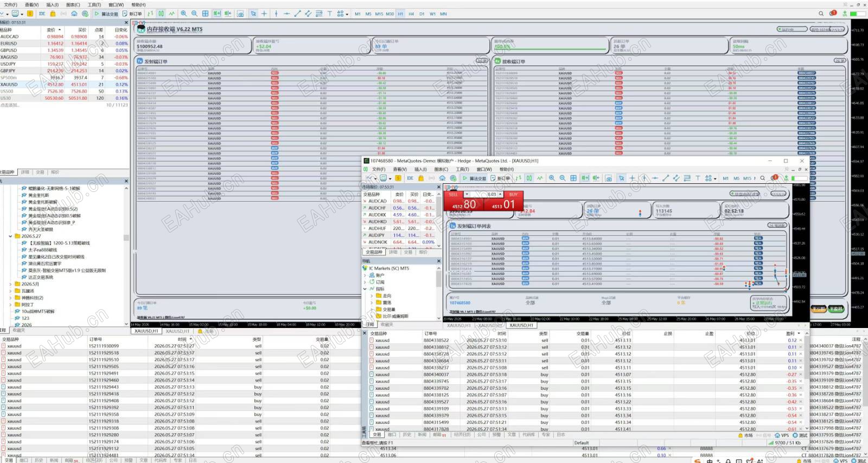Click Algo Trading in front MetaQuotes window
Viewport: 868px width, 463px height.
coord(474,178)
